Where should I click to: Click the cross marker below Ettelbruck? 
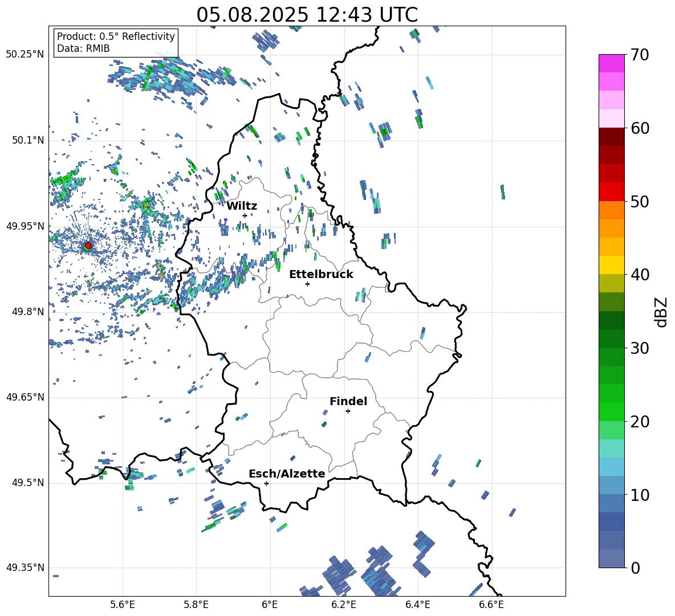(x=307, y=284)
